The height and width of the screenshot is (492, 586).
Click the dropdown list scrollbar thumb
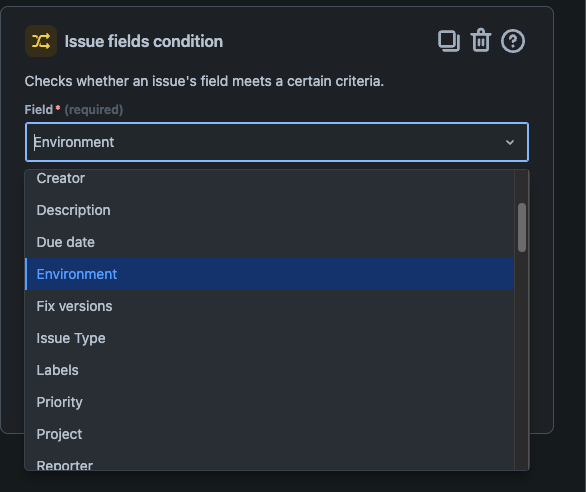tap(522, 227)
